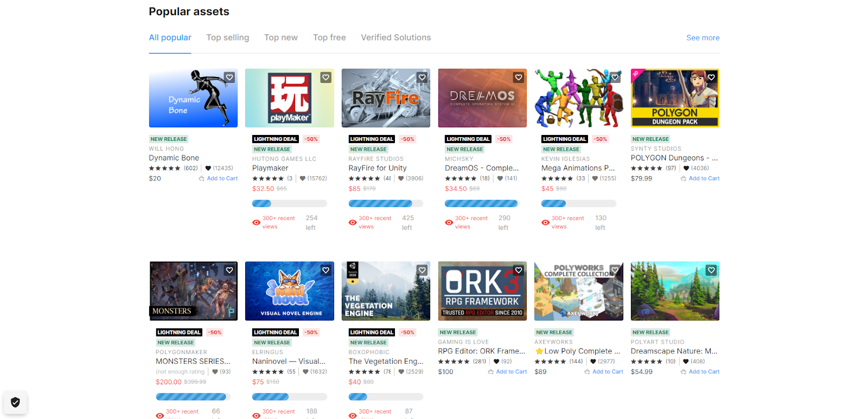Favorite Mega Animations Pack with heart icon
The image size is (868, 419).
click(615, 78)
